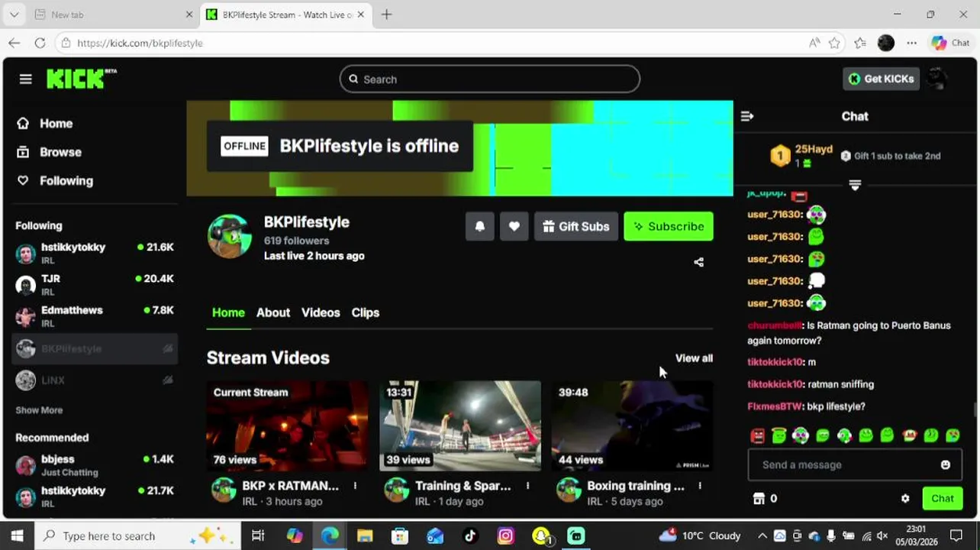Click the Get KICKs button
This screenshot has width=980, height=550.
pyautogui.click(x=882, y=79)
